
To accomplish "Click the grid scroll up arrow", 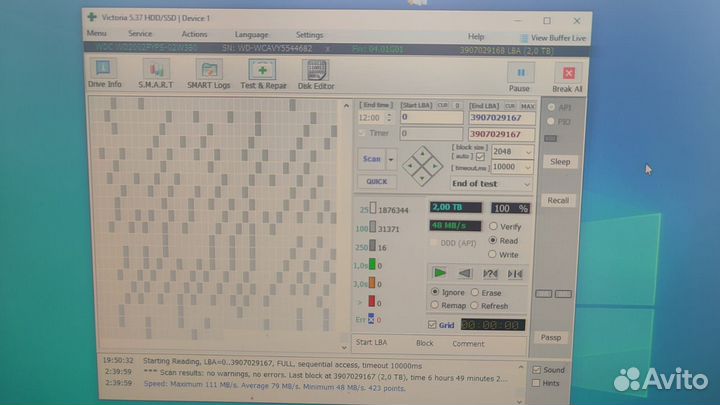I will point(346,106).
